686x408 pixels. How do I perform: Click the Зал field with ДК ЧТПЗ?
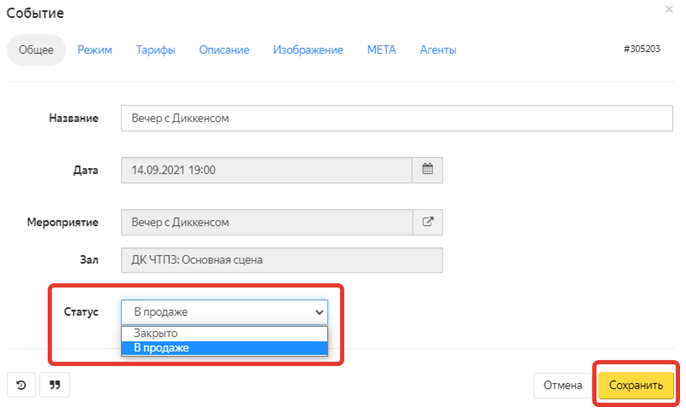[x=281, y=260]
